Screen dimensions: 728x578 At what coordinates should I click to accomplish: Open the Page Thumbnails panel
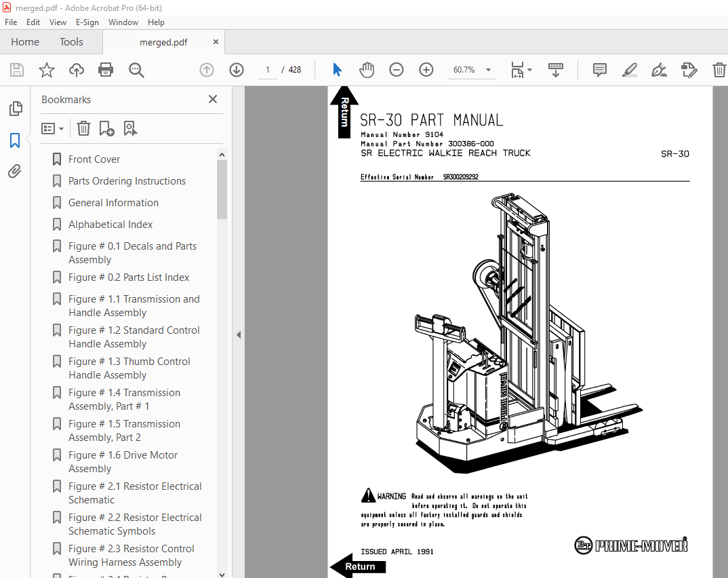(16, 108)
